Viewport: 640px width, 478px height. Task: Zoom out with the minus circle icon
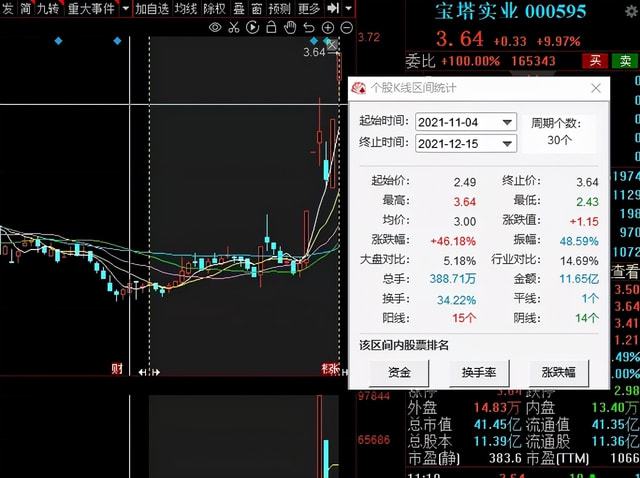347,27
